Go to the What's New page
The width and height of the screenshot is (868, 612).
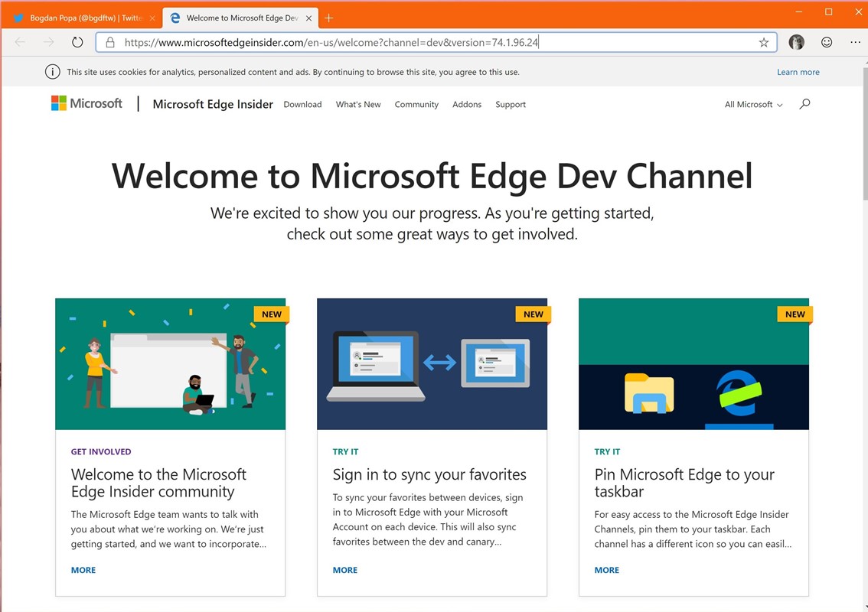tap(358, 105)
